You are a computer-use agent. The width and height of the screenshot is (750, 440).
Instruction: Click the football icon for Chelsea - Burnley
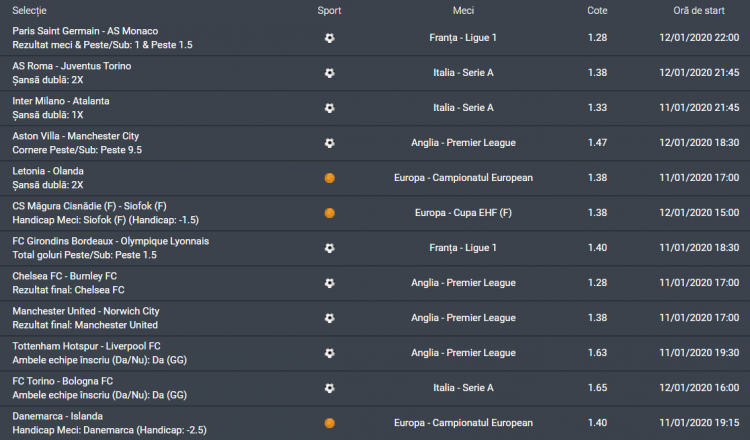330,283
